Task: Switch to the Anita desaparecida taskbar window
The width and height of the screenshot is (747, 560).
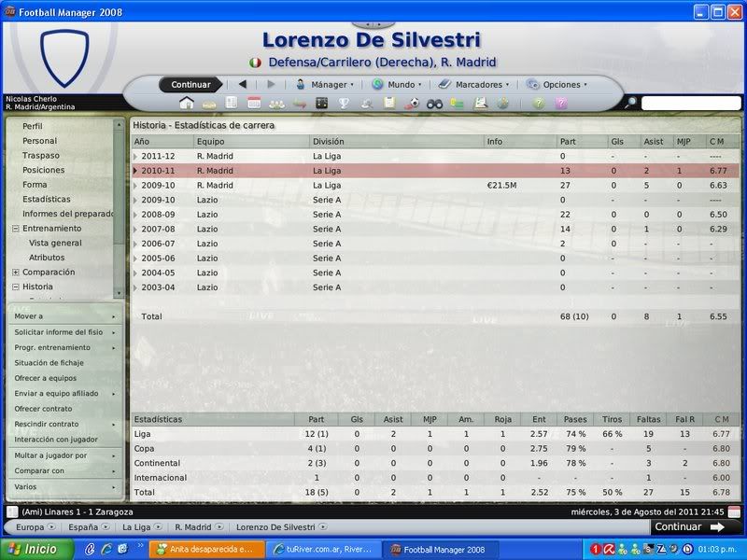Action: tap(206, 549)
